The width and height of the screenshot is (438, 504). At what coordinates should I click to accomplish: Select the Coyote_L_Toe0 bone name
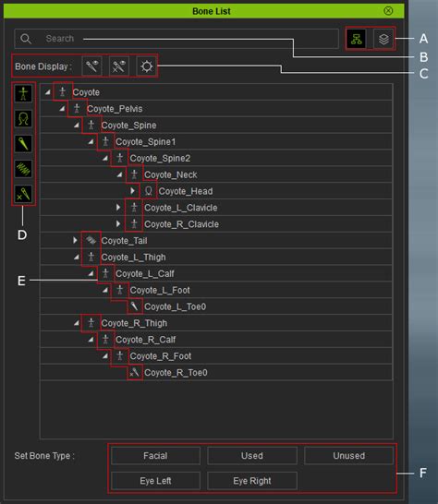tap(176, 306)
